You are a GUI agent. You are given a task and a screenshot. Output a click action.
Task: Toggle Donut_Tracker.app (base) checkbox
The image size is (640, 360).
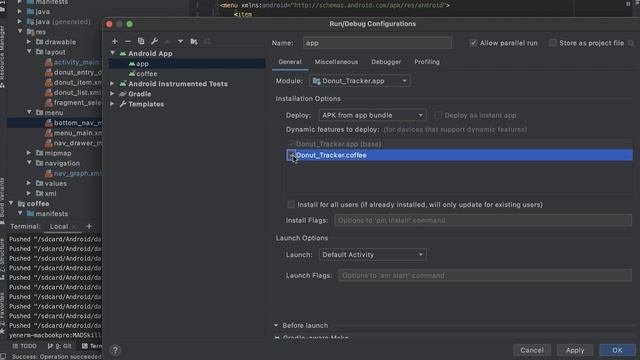291,144
